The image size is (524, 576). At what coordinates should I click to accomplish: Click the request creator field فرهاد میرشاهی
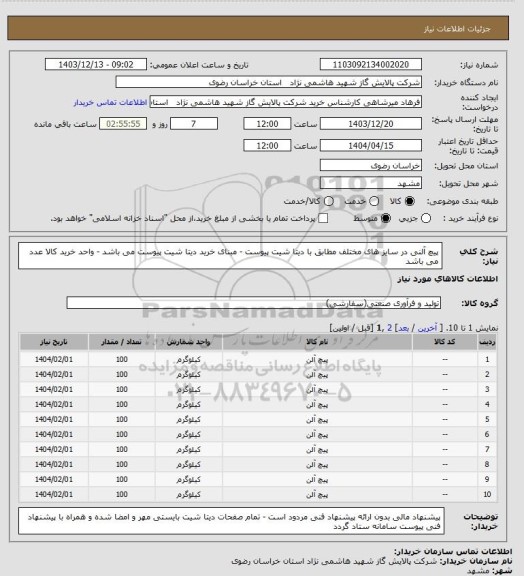[x=286, y=102]
